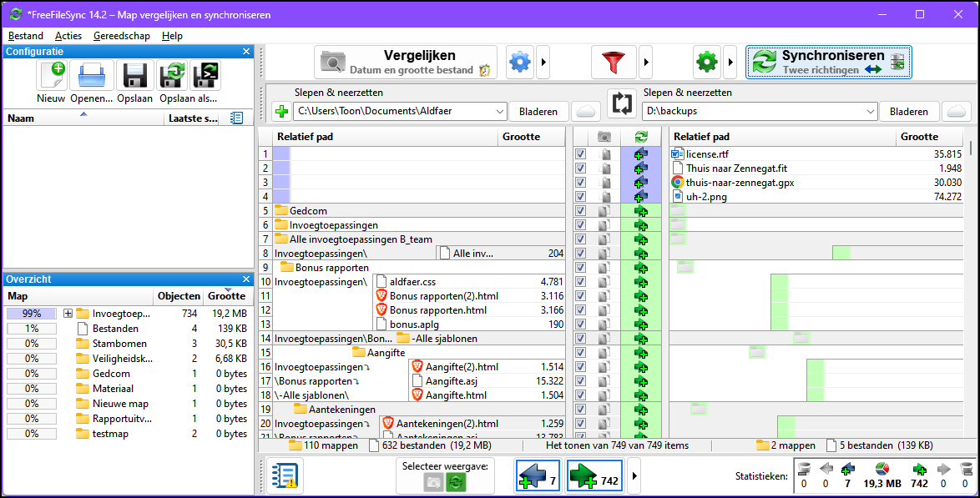
Task: Open the blue comparison settings gear
Action: [x=519, y=62]
